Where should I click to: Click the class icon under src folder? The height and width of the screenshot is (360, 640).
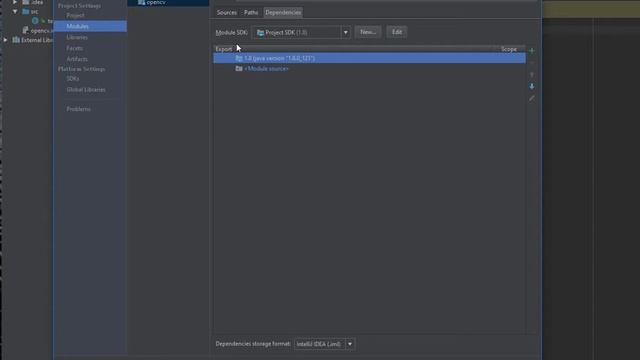35,21
